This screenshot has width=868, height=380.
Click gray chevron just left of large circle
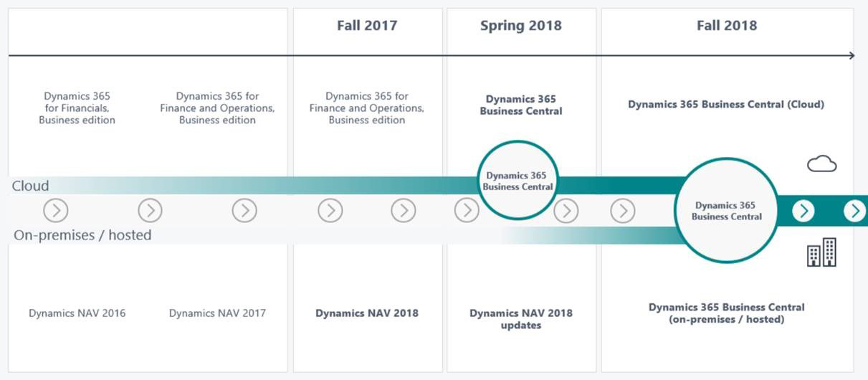tap(622, 211)
